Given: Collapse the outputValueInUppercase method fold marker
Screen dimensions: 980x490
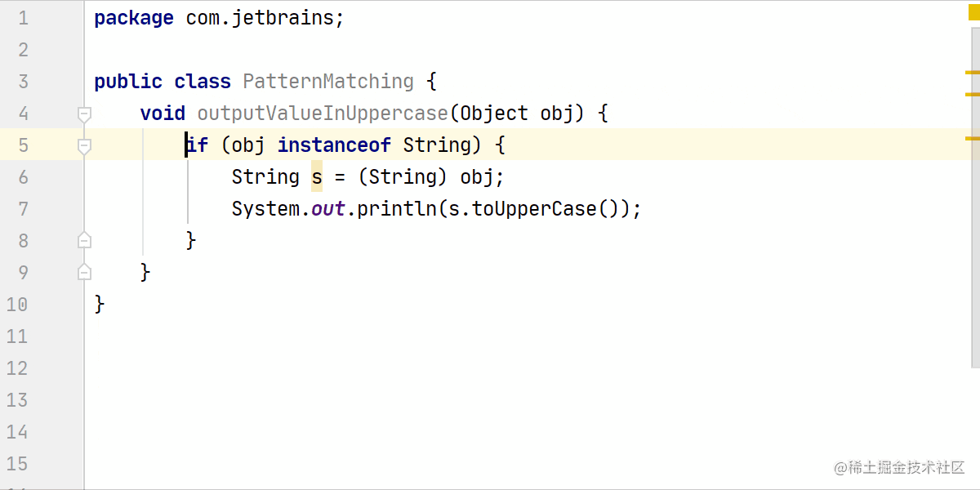Looking at the screenshot, I should [x=84, y=114].
